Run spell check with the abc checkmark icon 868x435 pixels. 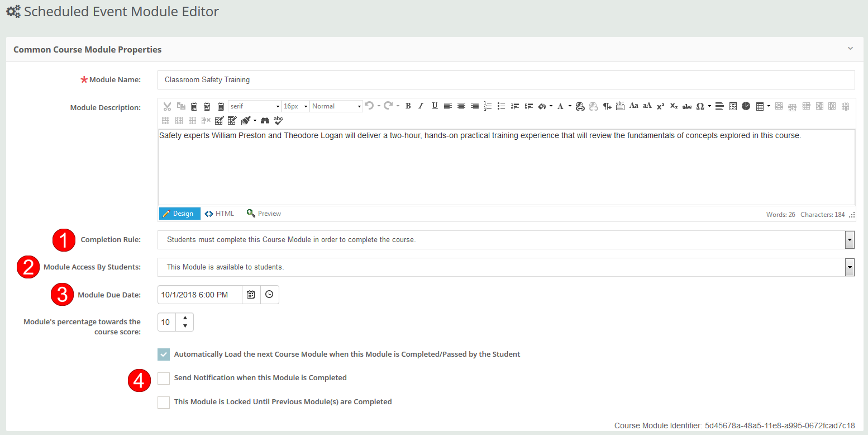[278, 120]
